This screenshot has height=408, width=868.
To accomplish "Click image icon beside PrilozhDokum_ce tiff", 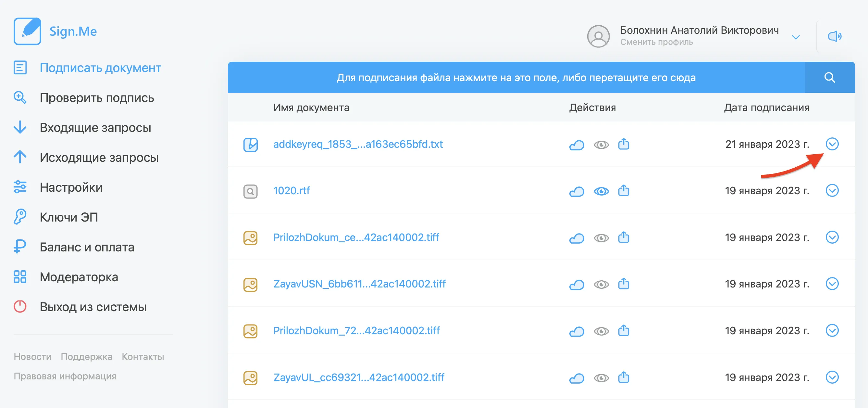I will (250, 238).
